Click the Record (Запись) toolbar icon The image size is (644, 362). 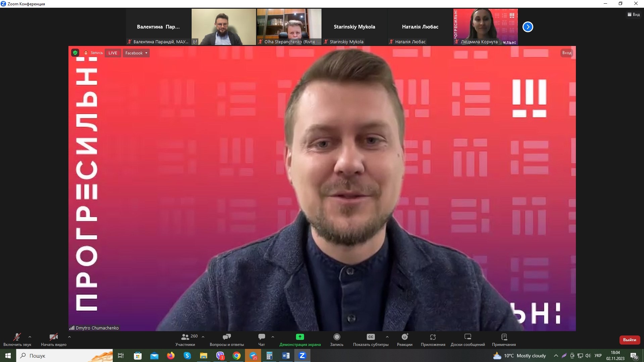337,339
